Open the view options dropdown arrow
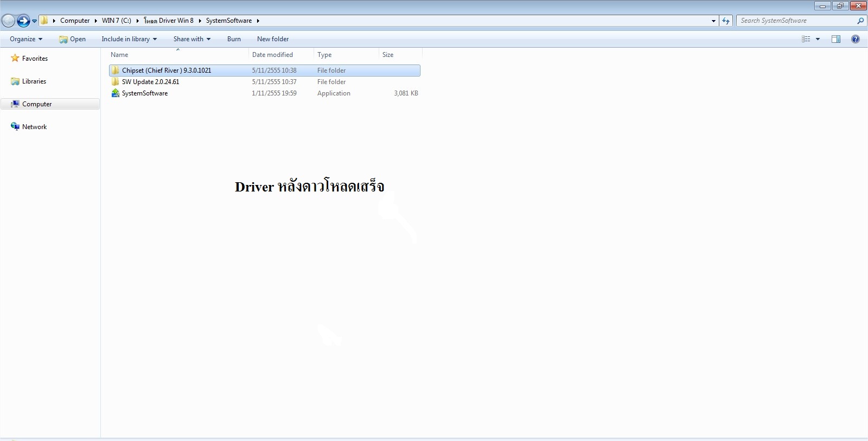The image size is (868, 441). [818, 39]
